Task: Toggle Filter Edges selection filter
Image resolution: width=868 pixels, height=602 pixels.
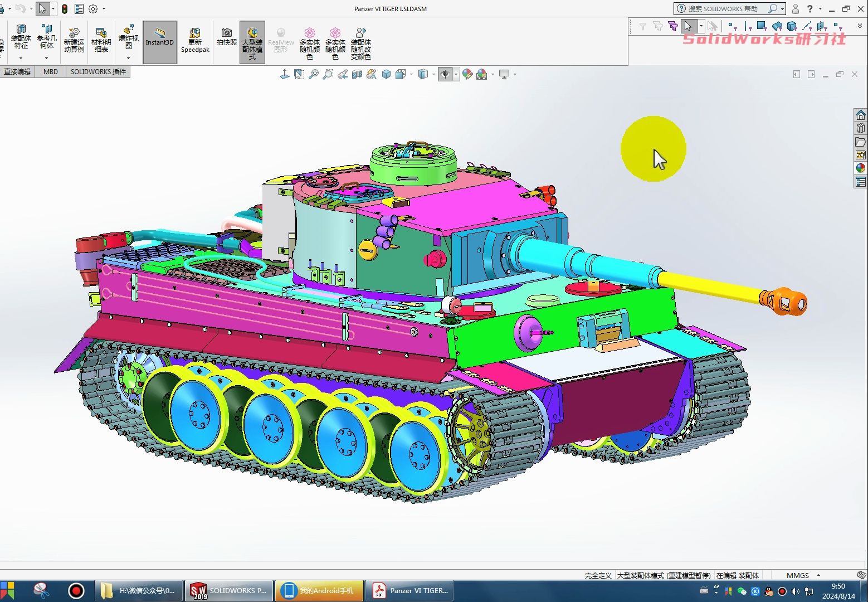Action: 748,26
